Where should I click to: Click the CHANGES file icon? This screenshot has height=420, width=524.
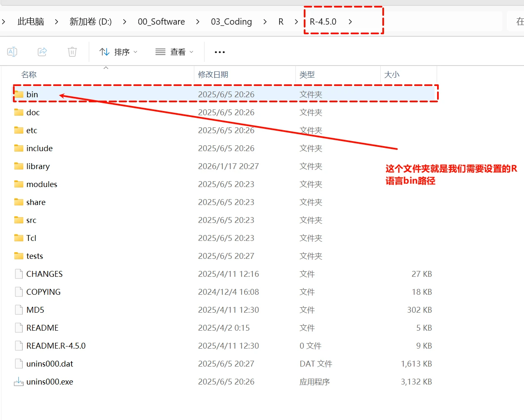tap(19, 274)
